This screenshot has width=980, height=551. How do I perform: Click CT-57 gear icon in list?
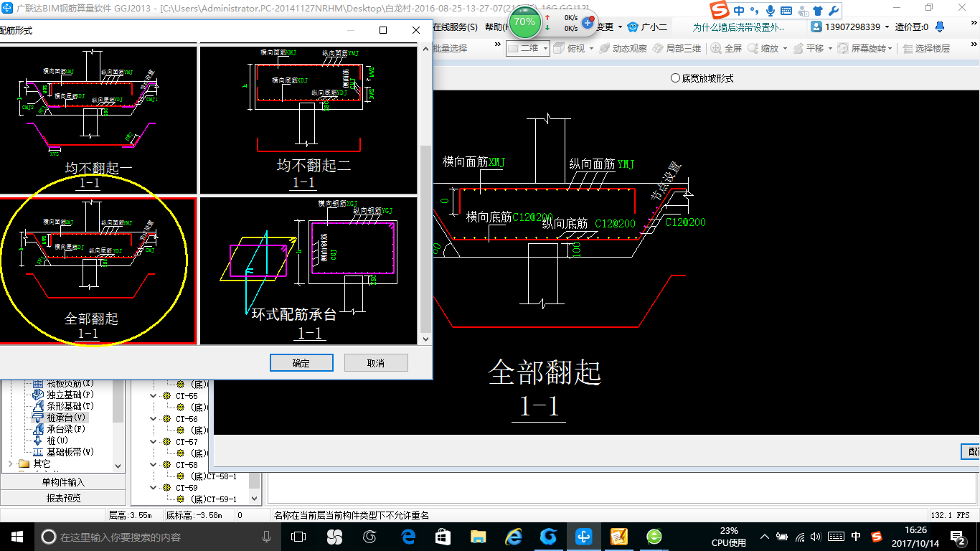coord(167,442)
